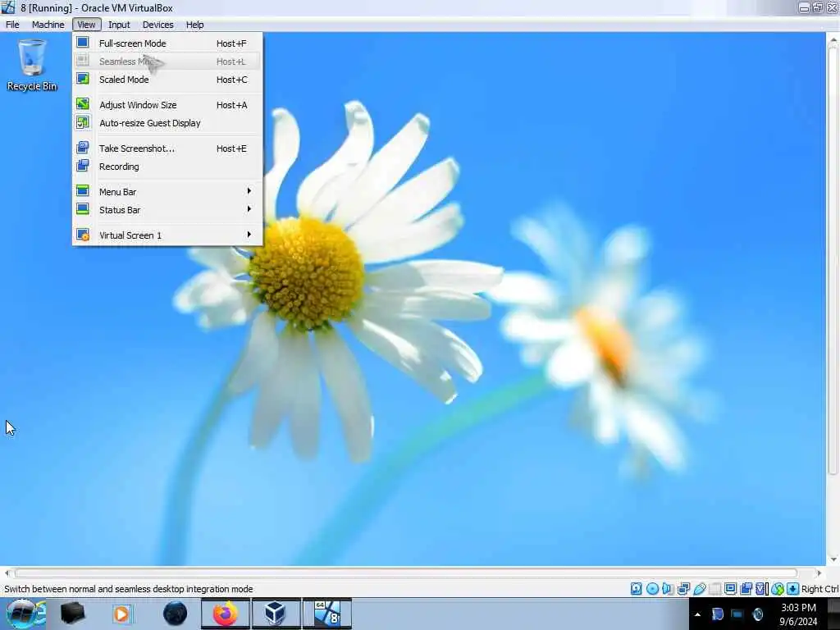
Task: Open the Action Center flag tray icon
Action: pyautogui.click(x=717, y=614)
